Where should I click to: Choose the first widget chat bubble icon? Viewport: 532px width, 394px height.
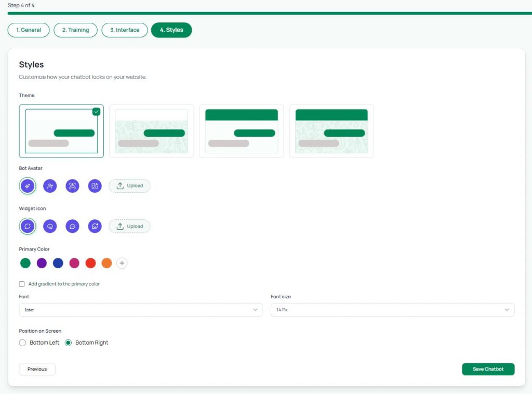(28, 226)
